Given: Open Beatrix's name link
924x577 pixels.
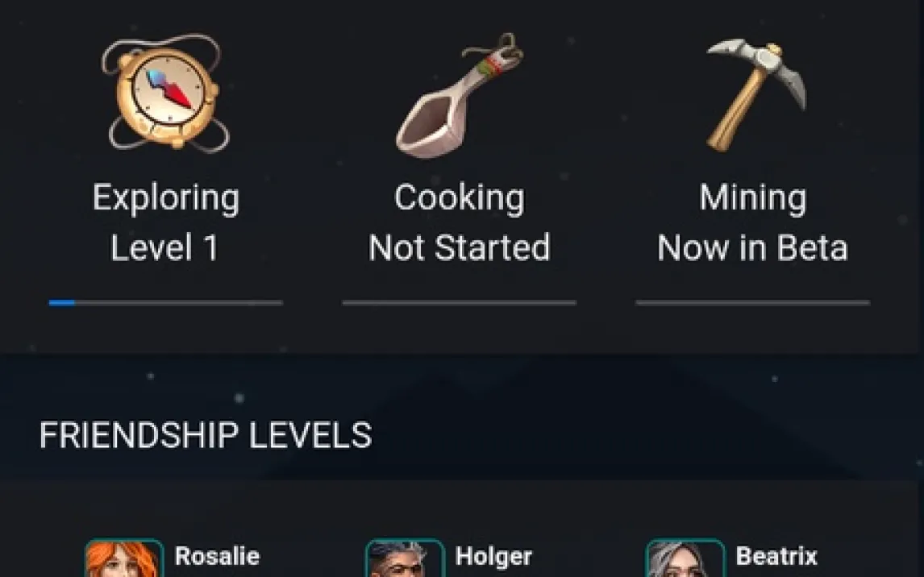Looking at the screenshot, I should click(x=776, y=556).
